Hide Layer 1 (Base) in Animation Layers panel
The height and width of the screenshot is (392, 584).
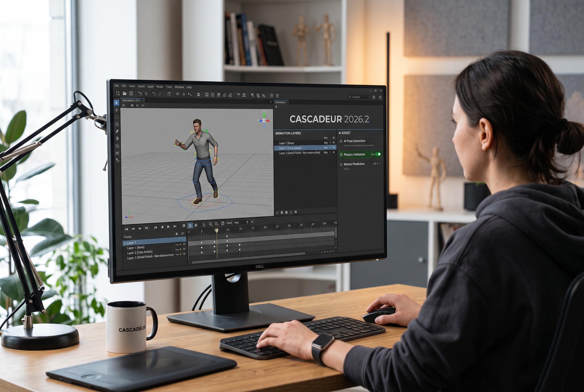point(334,143)
